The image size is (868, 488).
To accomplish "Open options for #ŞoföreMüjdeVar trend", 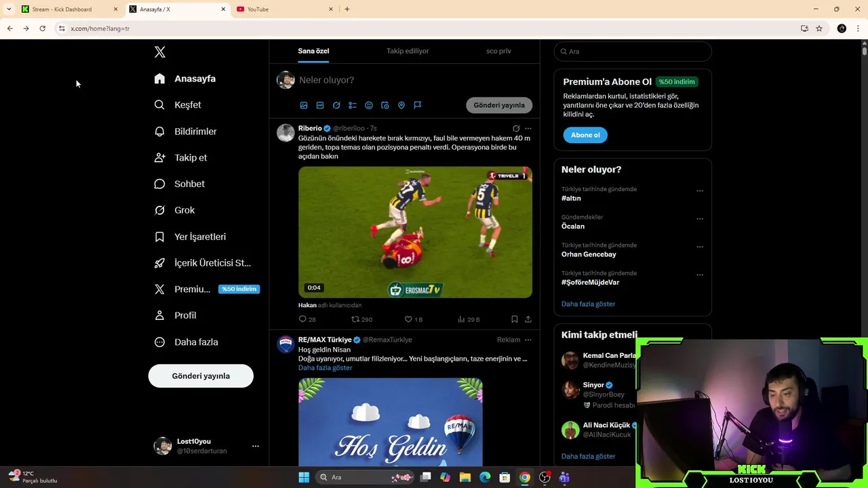I will (700, 275).
